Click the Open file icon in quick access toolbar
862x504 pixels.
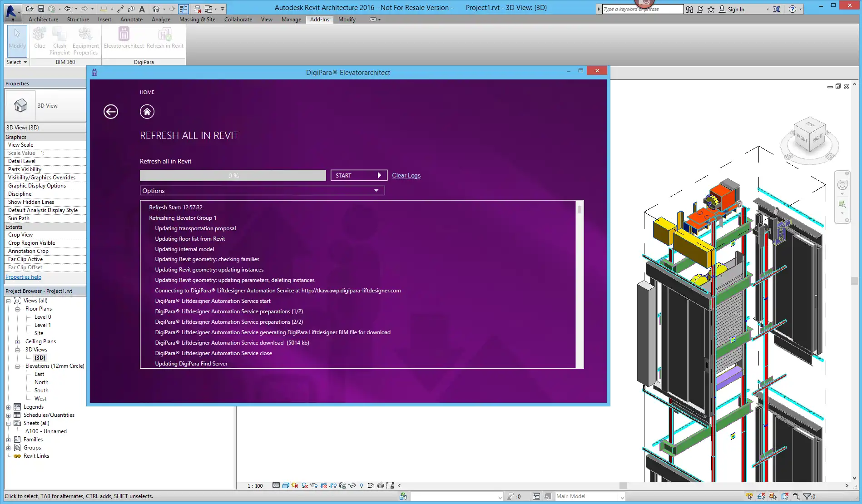[30, 9]
